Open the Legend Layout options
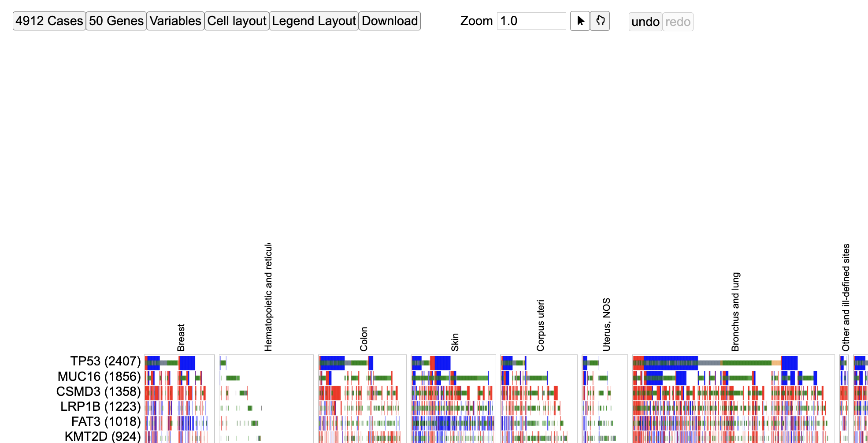The height and width of the screenshot is (443, 868). coord(313,20)
